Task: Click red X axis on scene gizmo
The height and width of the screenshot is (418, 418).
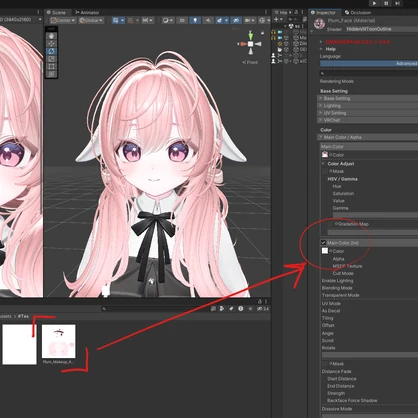Action: (x=243, y=44)
